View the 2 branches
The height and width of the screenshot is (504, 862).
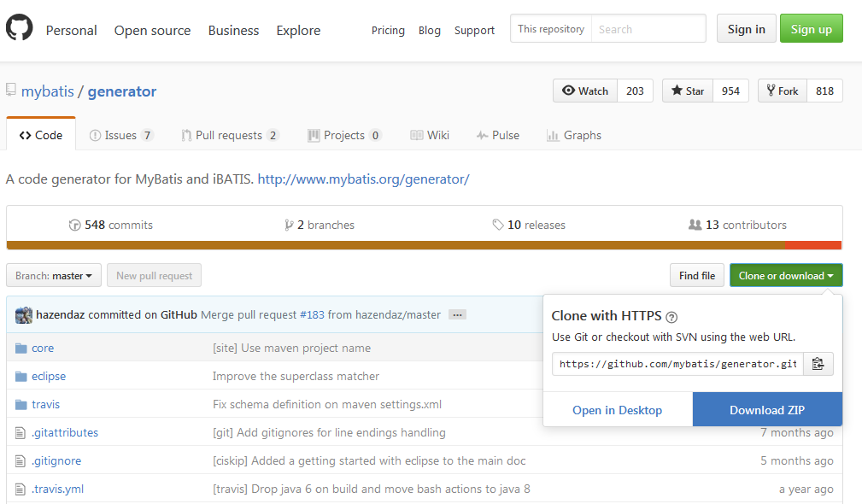click(320, 225)
